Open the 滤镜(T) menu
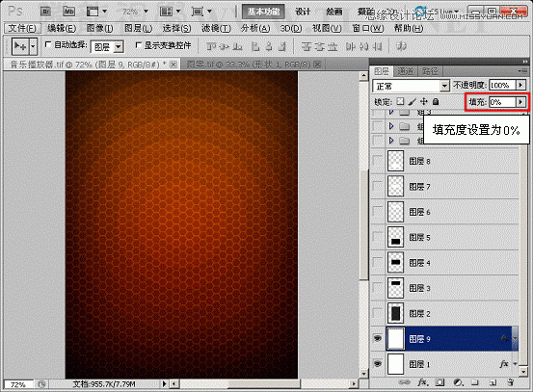 pos(216,28)
